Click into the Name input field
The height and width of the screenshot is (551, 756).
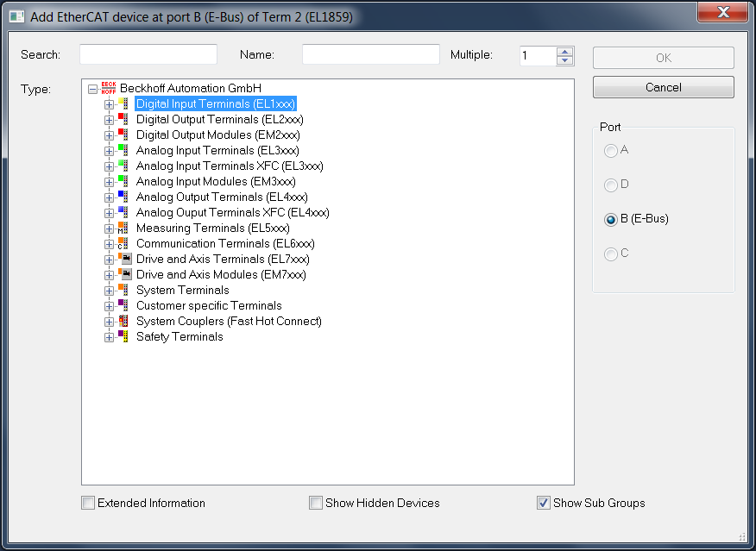tap(371, 54)
